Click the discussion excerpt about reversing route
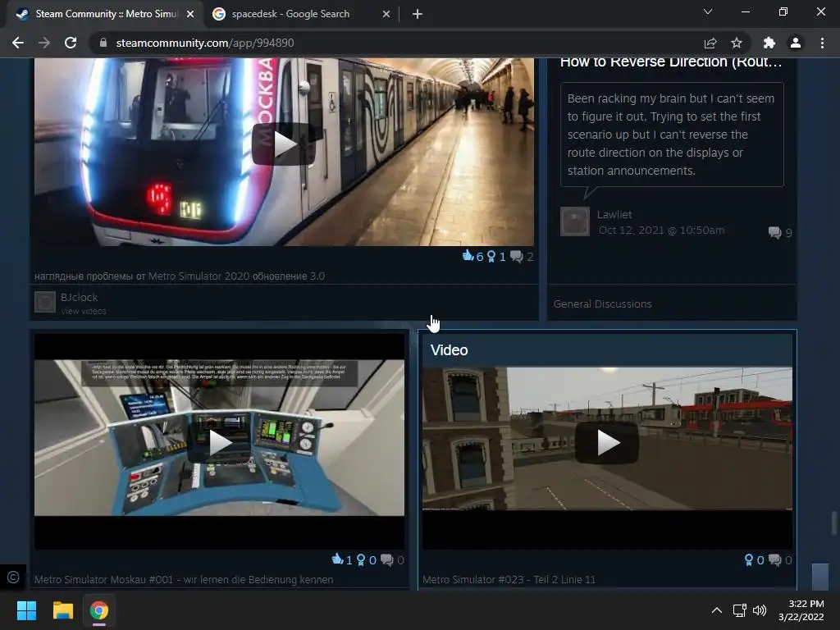 (x=672, y=135)
